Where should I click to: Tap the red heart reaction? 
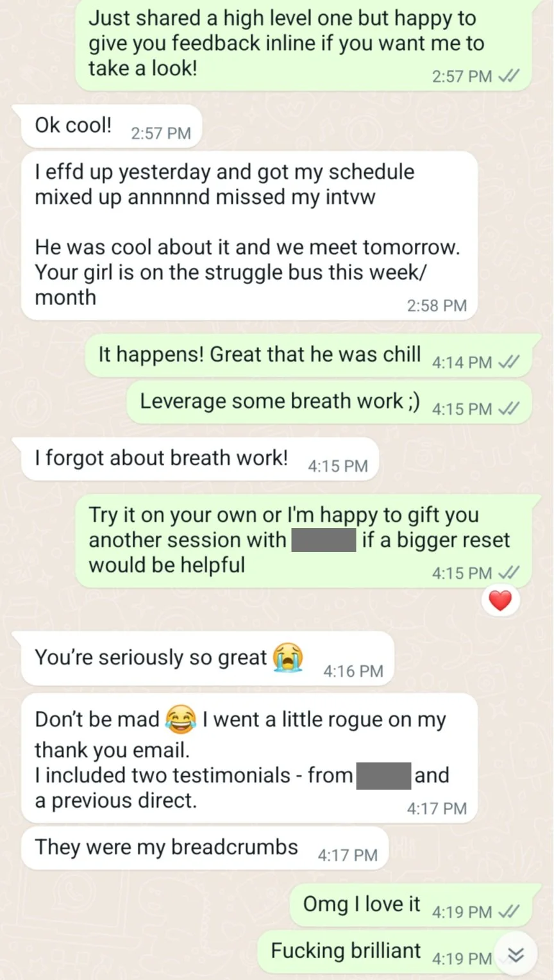pos(500,601)
